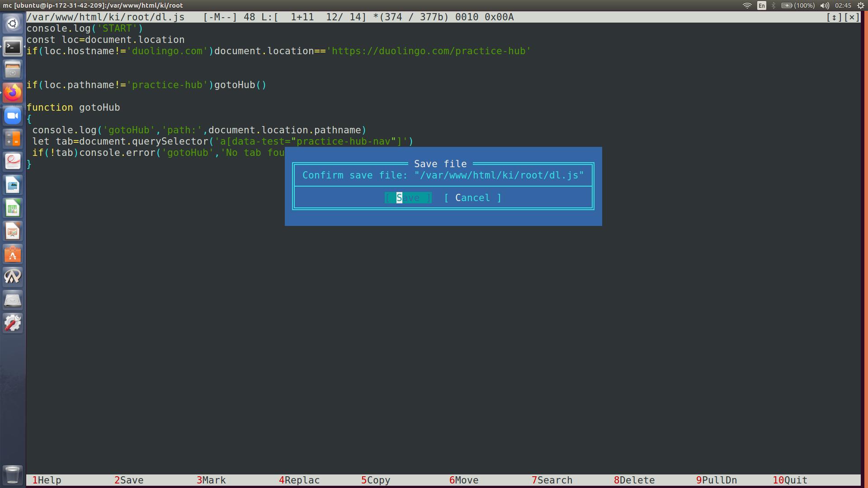Click 4Replac function key label
The image size is (868, 488).
tap(299, 480)
